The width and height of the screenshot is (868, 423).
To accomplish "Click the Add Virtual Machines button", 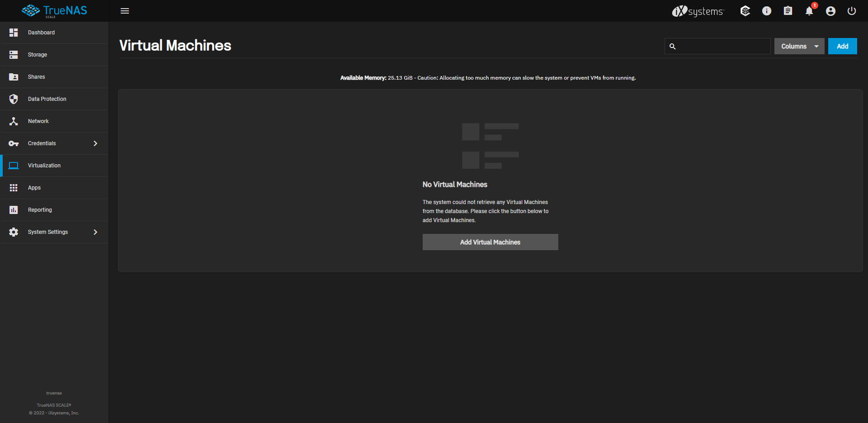I will [490, 242].
